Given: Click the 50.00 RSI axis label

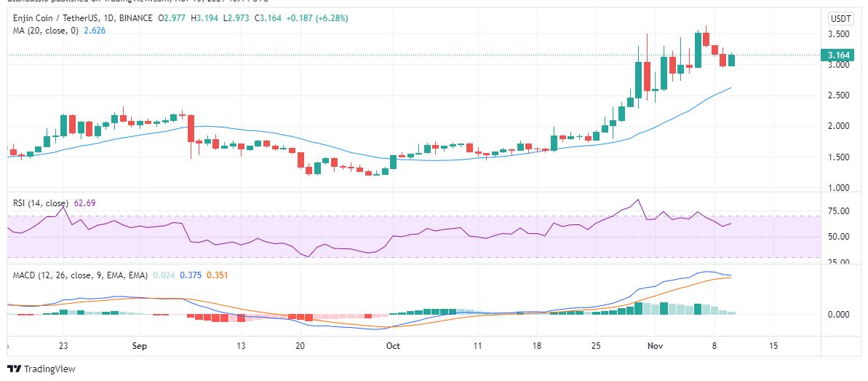Looking at the screenshot, I should [838, 237].
